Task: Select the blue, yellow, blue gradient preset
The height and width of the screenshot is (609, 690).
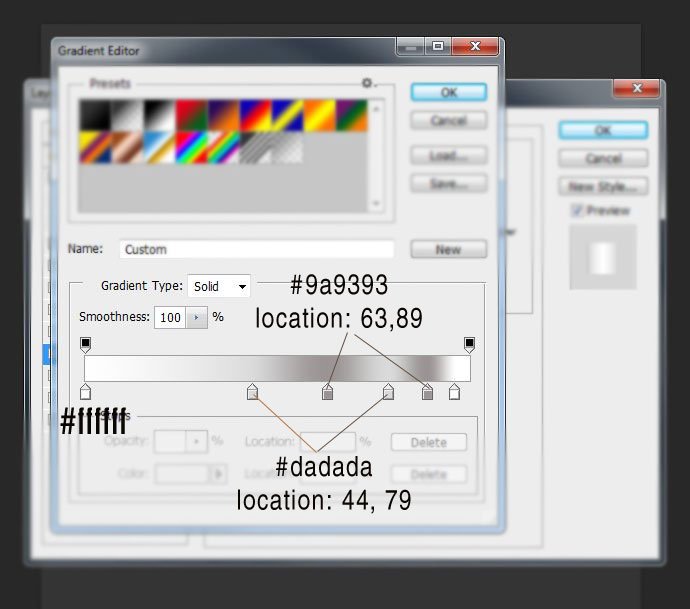Action: [287, 116]
